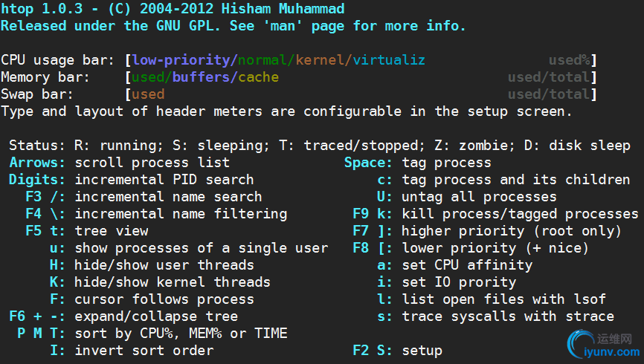Click 'kernel' in the CPU bar legend
The image size is (644, 364).
(x=321, y=60)
